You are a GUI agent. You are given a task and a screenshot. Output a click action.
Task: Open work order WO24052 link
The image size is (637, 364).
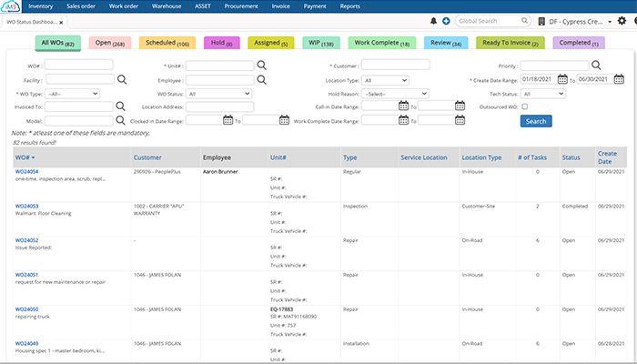[x=26, y=240]
